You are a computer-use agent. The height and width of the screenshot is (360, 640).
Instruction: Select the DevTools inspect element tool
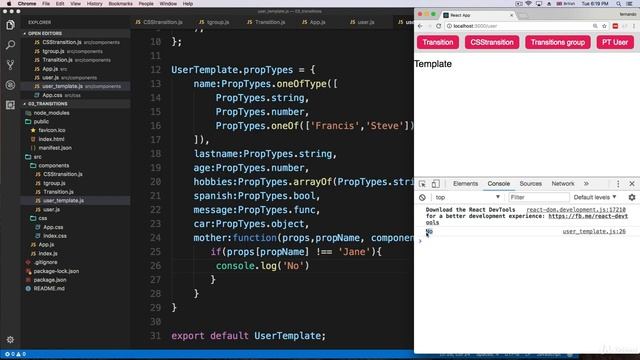pyautogui.click(x=422, y=184)
